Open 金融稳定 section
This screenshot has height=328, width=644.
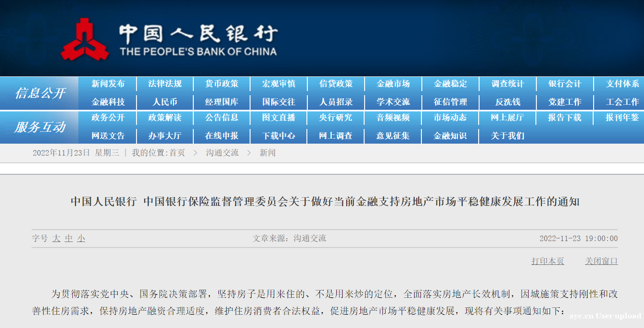pos(451,84)
